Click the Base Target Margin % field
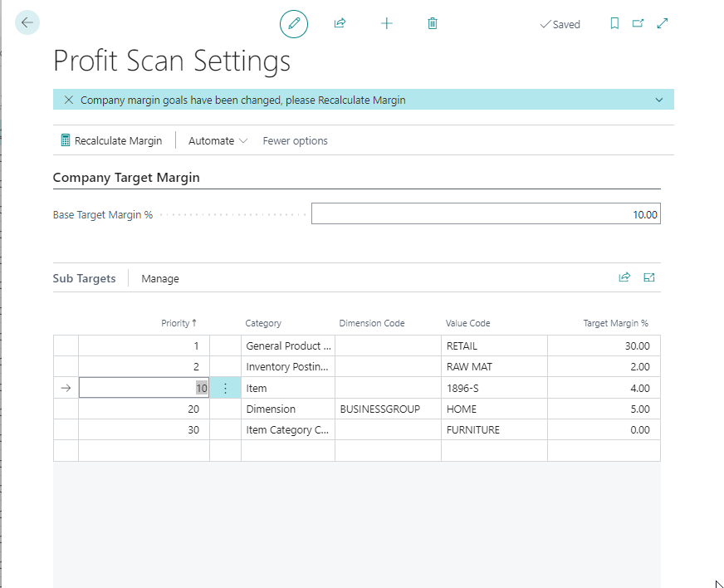 click(486, 214)
